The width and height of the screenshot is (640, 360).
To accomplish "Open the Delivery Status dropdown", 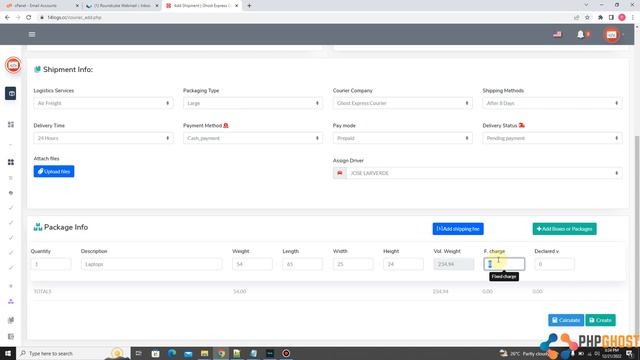I will click(x=552, y=138).
